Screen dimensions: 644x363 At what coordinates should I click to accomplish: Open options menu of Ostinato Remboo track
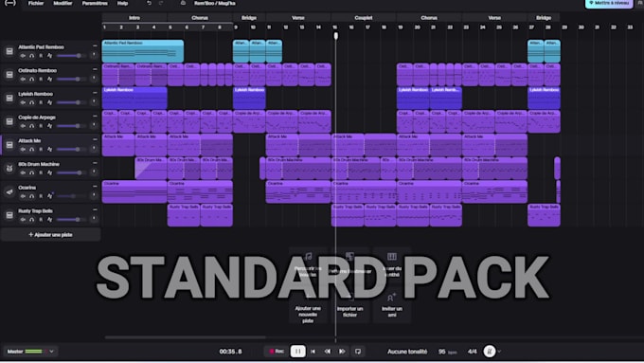click(95, 69)
